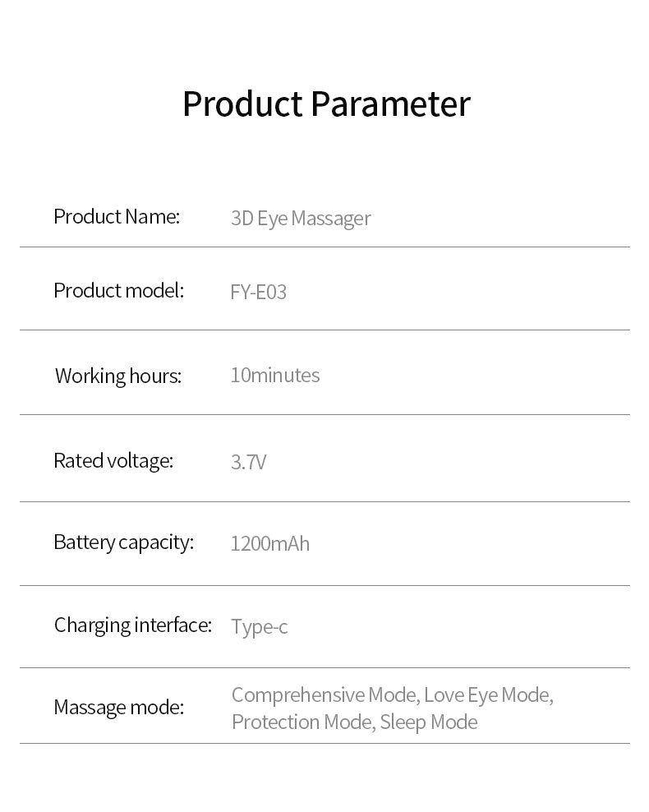The width and height of the screenshot is (649, 812).
Task: Select the Product Name label
Action: [x=116, y=217]
